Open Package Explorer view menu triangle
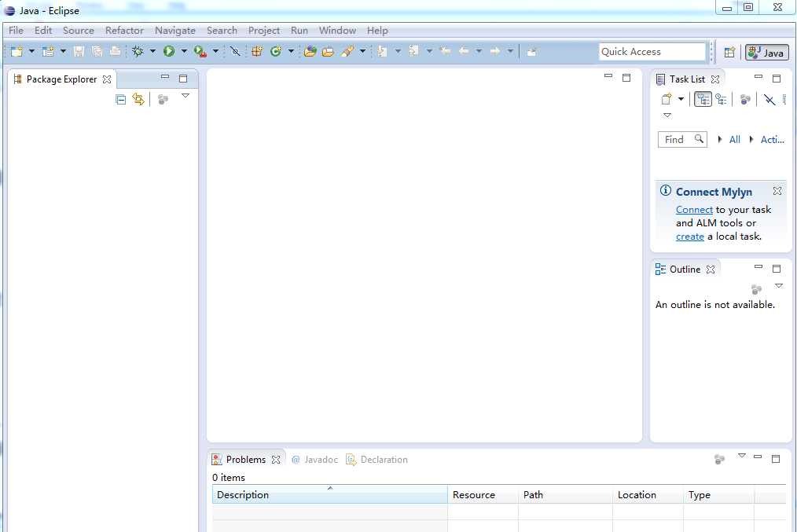The width and height of the screenshot is (797, 532). 185,96
